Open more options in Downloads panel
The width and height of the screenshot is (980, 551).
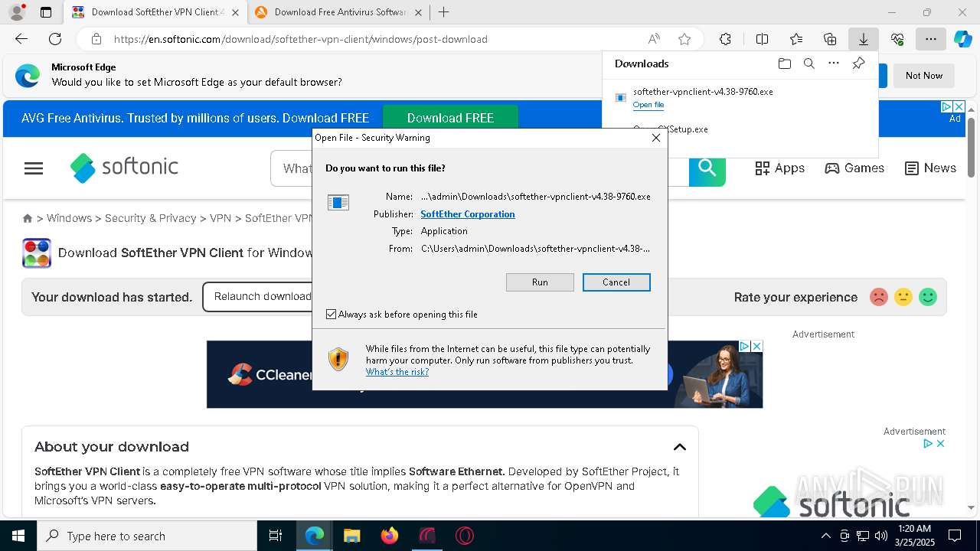(x=834, y=64)
